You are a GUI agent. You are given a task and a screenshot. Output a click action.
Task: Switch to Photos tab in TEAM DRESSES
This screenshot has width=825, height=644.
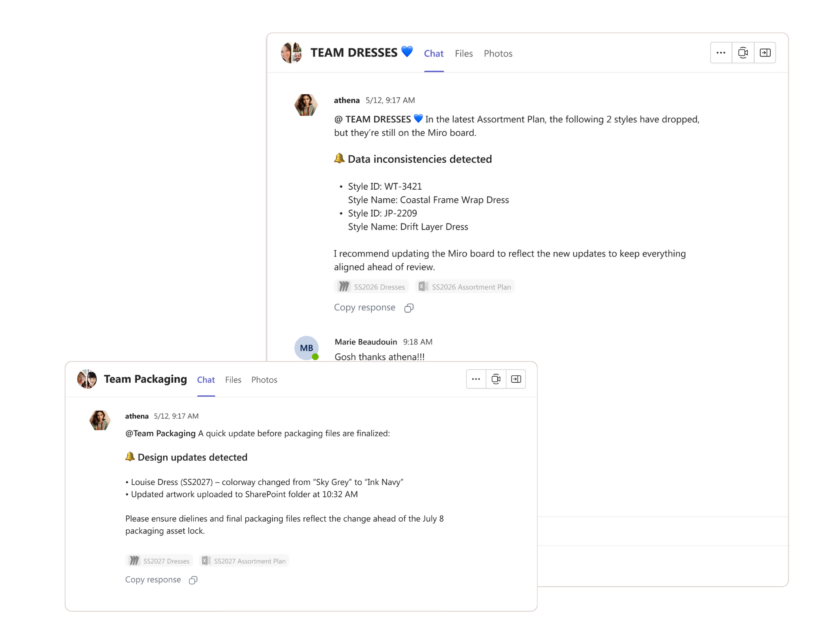tap(498, 53)
